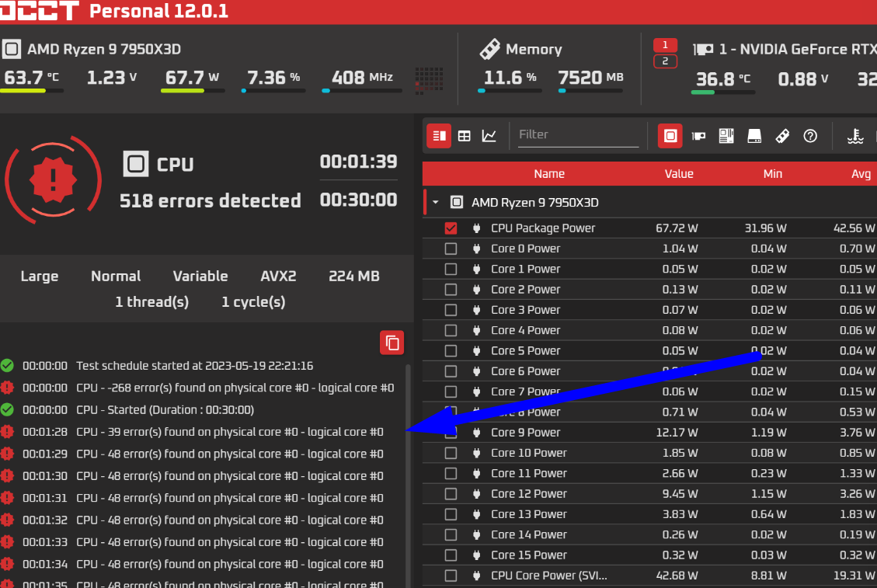Viewport: 877px width, 588px height.
Task: Sort sensors by the Min column header
Action: [773, 174]
